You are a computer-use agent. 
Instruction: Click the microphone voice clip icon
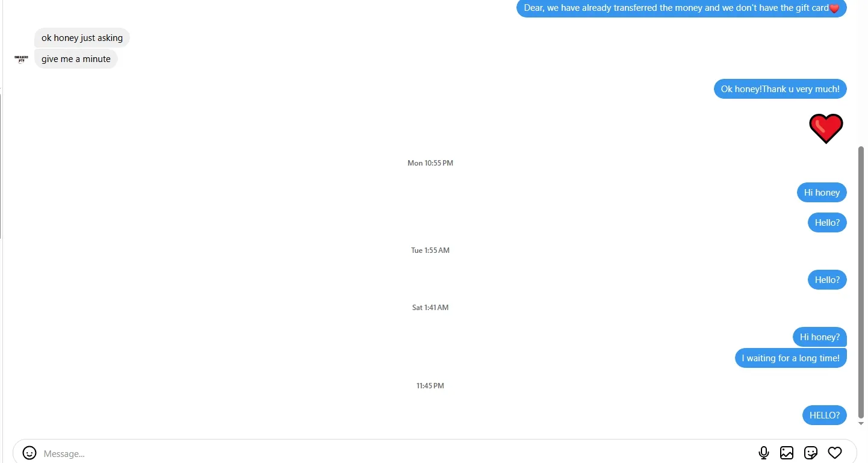click(x=764, y=453)
